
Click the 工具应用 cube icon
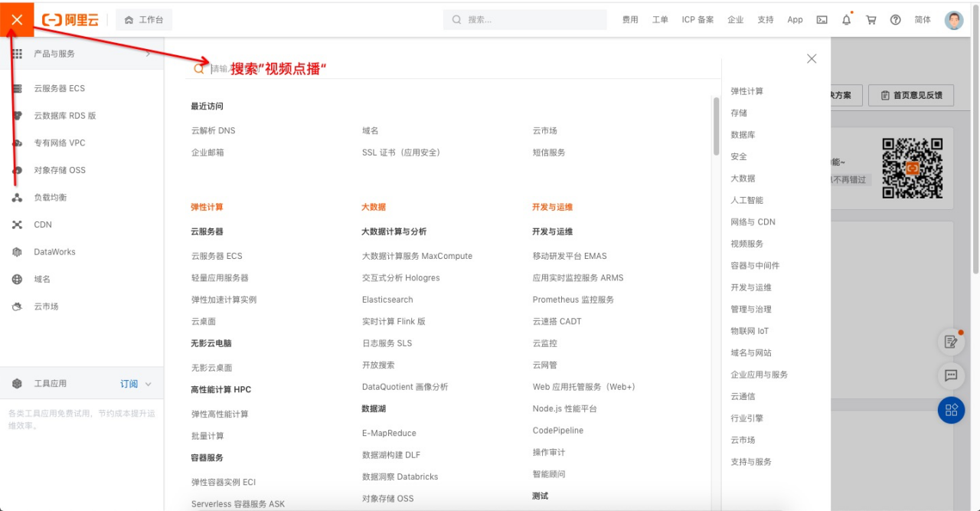(x=17, y=384)
